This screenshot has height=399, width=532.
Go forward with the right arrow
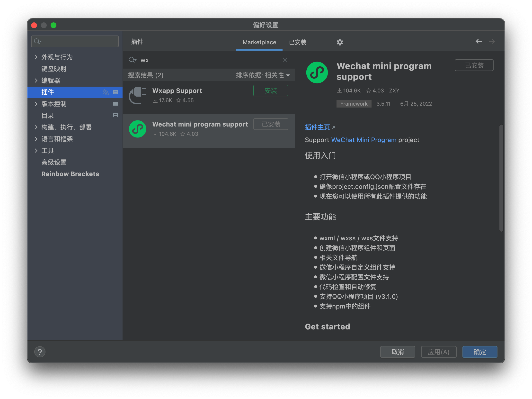point(492,42)
